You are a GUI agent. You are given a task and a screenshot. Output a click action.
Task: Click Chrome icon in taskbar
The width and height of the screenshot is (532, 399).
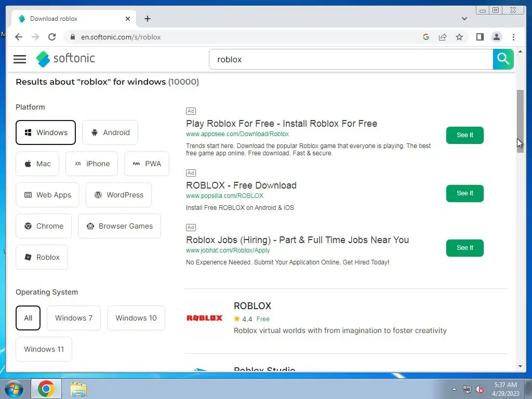pyautogui.click(x=46, y=389)
